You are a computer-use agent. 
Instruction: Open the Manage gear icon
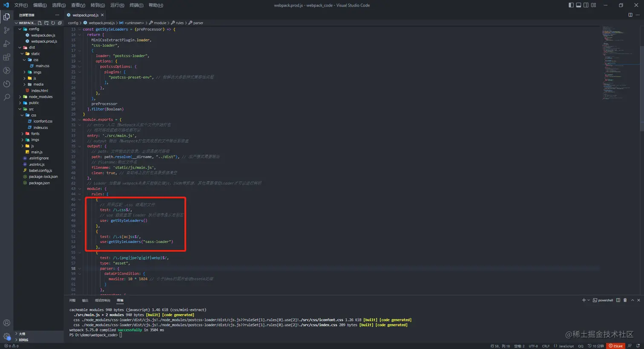pos(6,337)
